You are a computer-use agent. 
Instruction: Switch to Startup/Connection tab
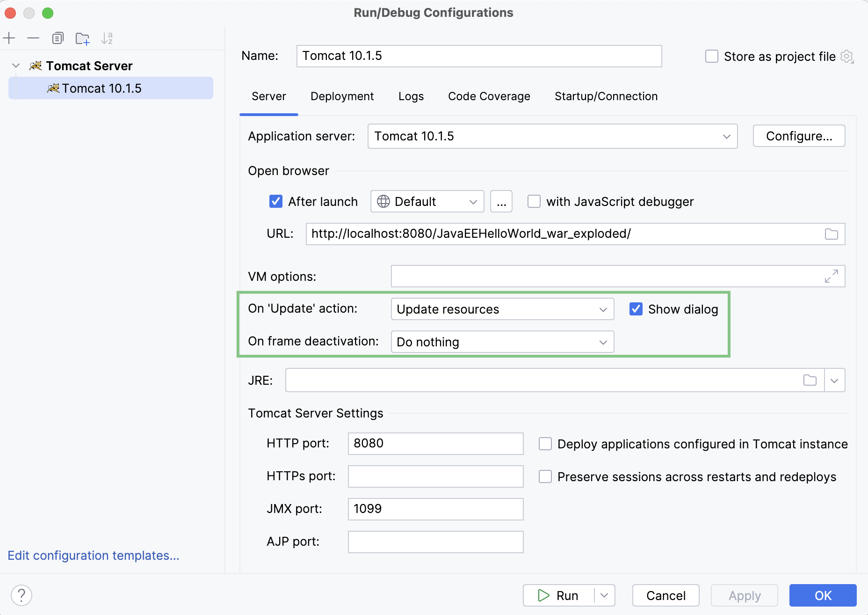[x=606, y=96]
